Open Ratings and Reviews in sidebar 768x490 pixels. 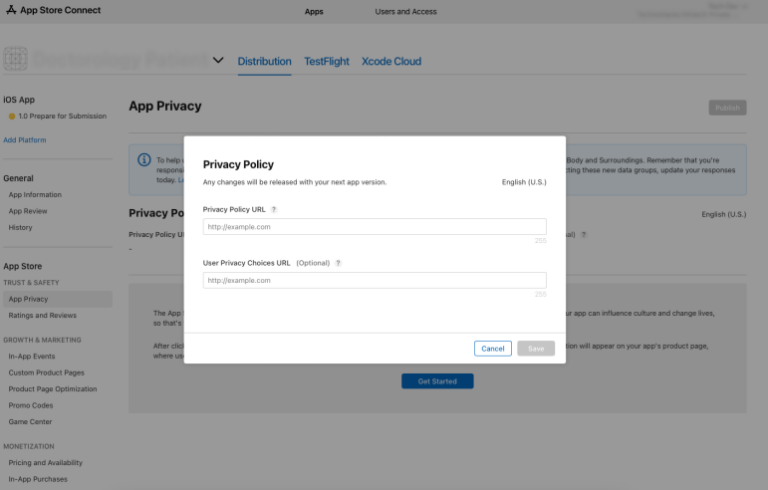pos(43,316)
